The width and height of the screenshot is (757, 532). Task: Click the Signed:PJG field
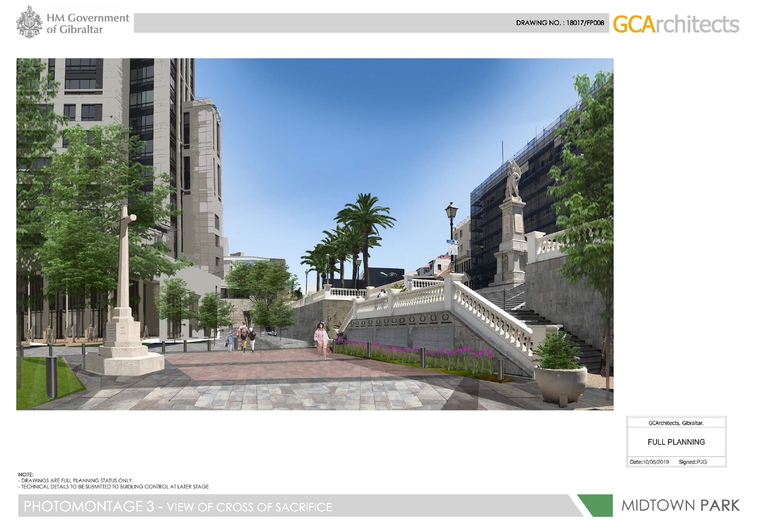pos(692,462)
